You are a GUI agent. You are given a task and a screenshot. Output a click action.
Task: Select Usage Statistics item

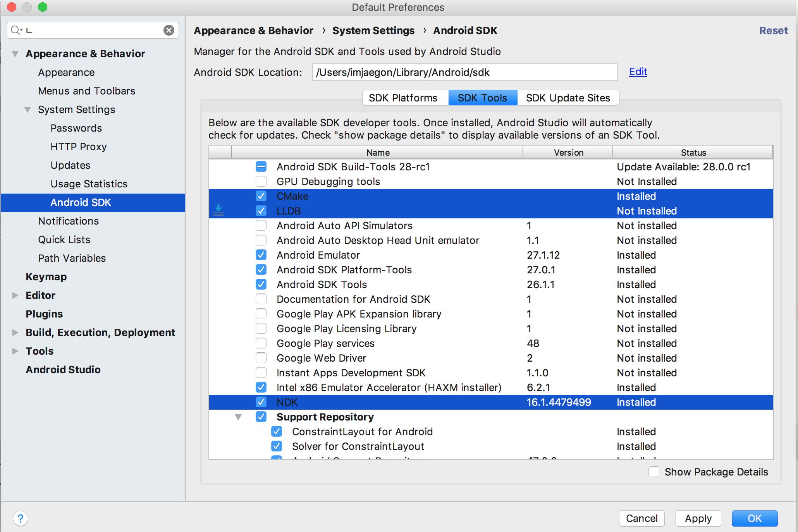tap(89, 184)
